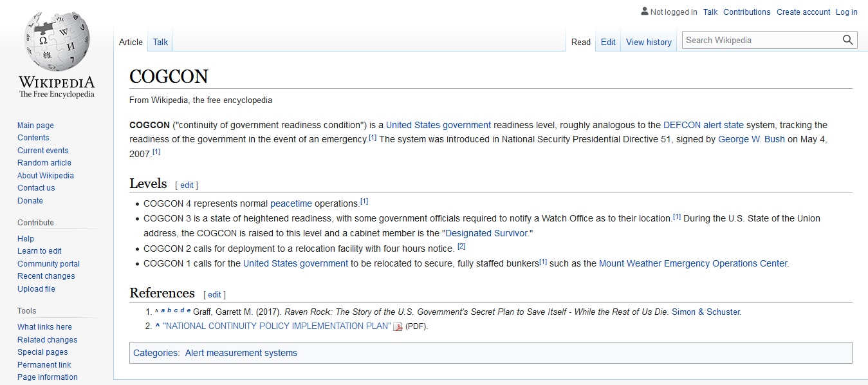This screenshot has height=385, width=868.
Task: Follow the peacetime link
Action: coord(291,203)
